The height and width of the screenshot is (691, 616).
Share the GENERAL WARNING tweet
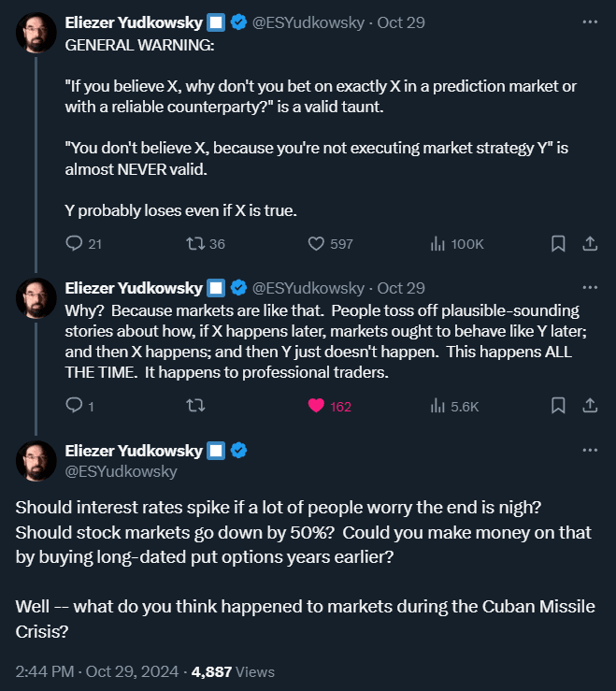click(590, 244)
